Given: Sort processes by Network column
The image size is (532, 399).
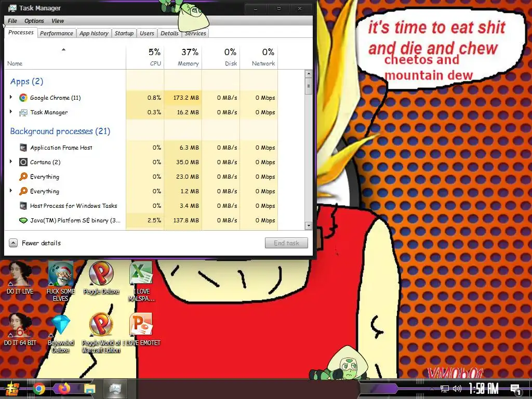Looking at the screenshot, I should (x=259, y=57).
